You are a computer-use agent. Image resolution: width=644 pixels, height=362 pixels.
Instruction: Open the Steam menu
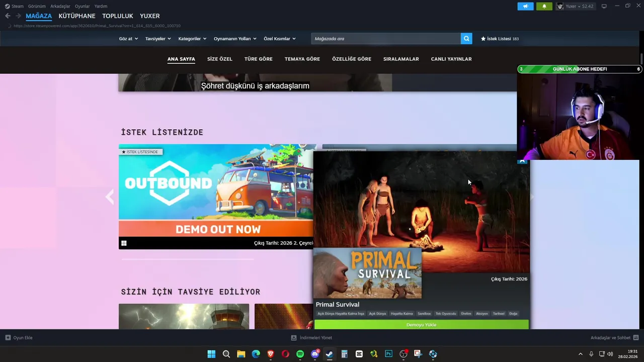coord(18,6)
